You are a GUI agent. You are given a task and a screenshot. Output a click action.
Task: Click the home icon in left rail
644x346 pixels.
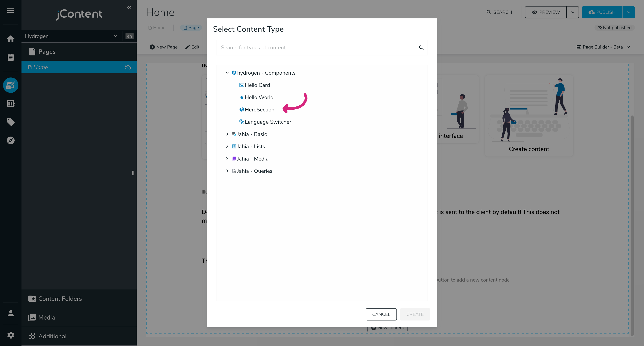(x=11, y=39)
